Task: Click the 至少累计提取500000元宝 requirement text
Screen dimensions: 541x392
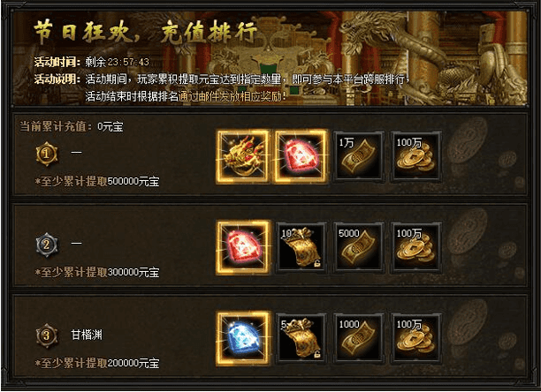Action: pos(97,181)
